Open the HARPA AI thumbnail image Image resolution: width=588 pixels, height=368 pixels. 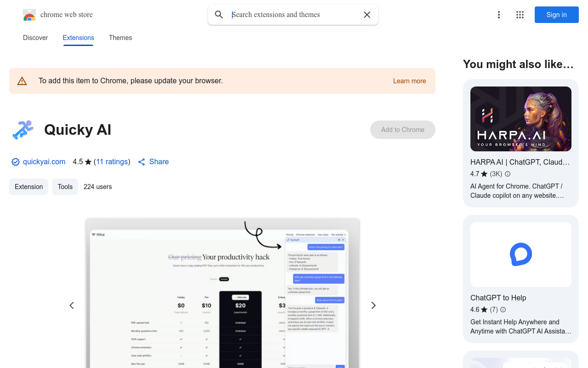tap(521, 119)
